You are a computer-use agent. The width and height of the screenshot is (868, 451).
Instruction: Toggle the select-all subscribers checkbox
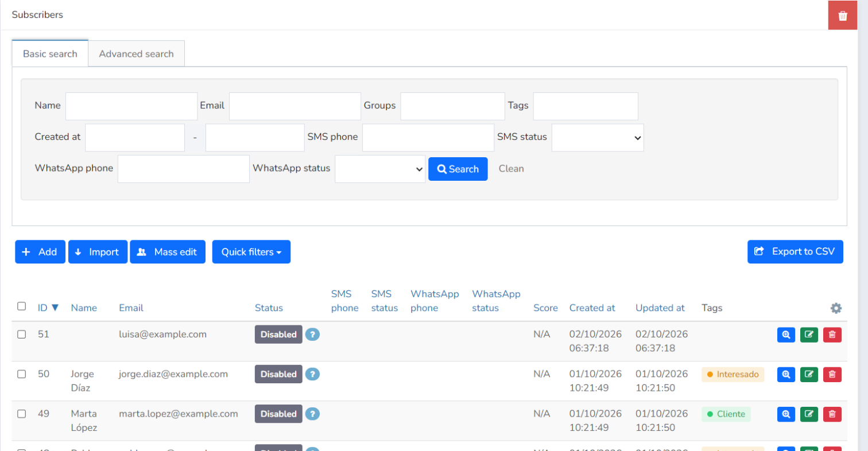(x=22, y=306)
